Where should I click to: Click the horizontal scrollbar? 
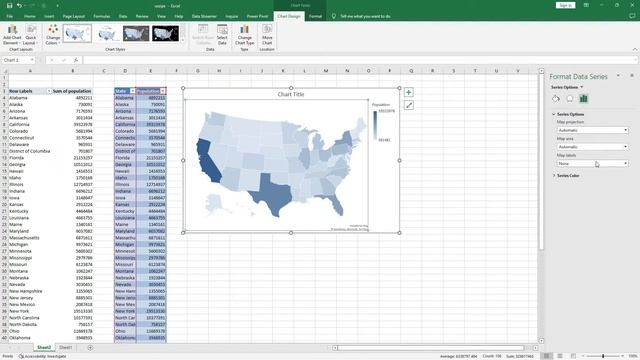(x=431, y=348)
